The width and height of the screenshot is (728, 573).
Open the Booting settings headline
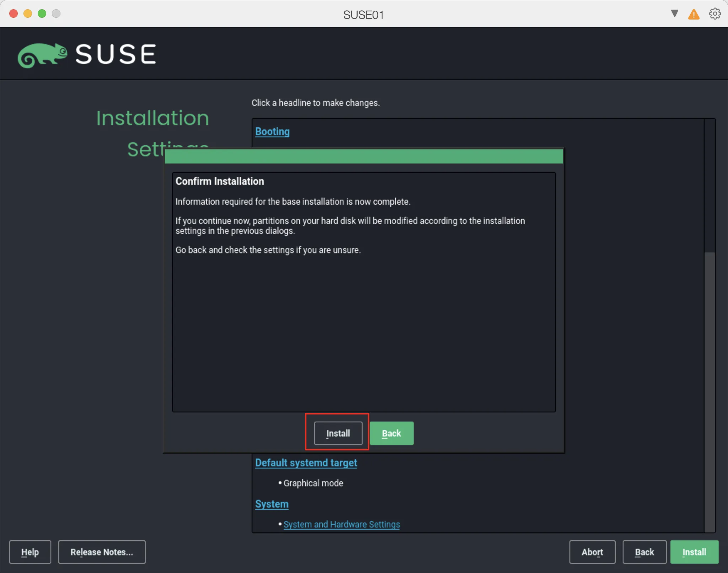pos(272,131)
